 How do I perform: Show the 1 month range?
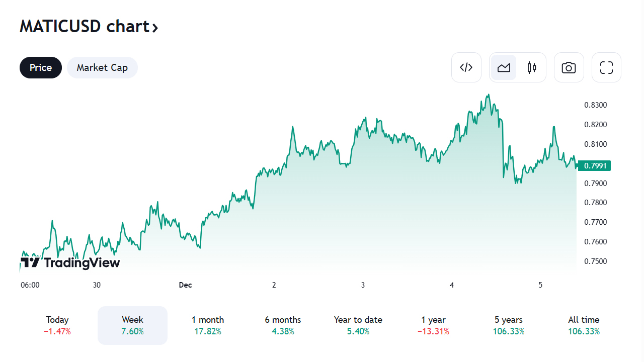coord(208,325)
